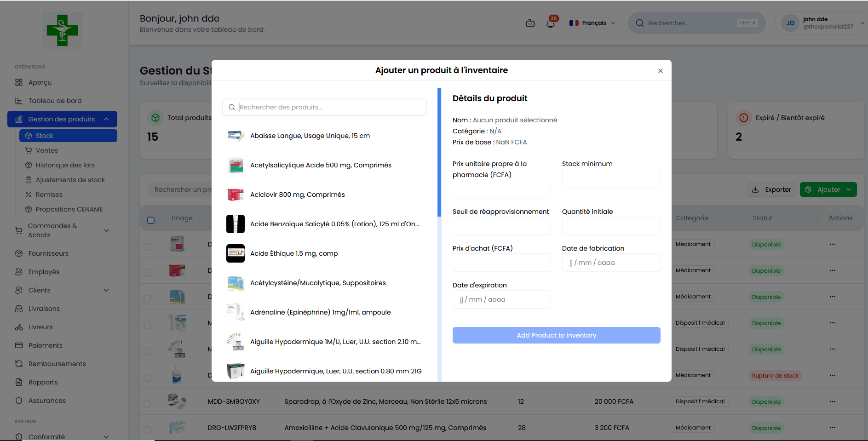Viewport: 868px width, 441px height.
Task: Open actions menu for the Sparadrap row
Action: click(833, 401)
